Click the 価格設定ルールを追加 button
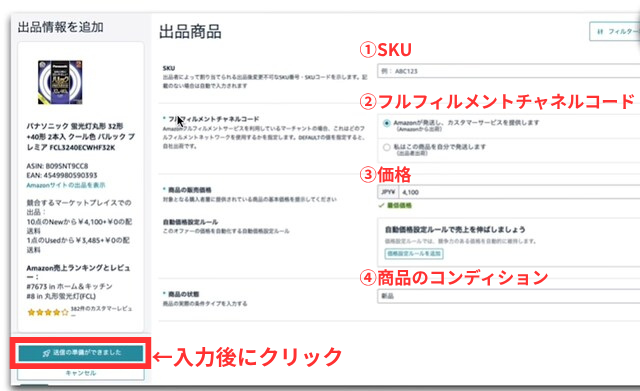 [x=414, y=253]
